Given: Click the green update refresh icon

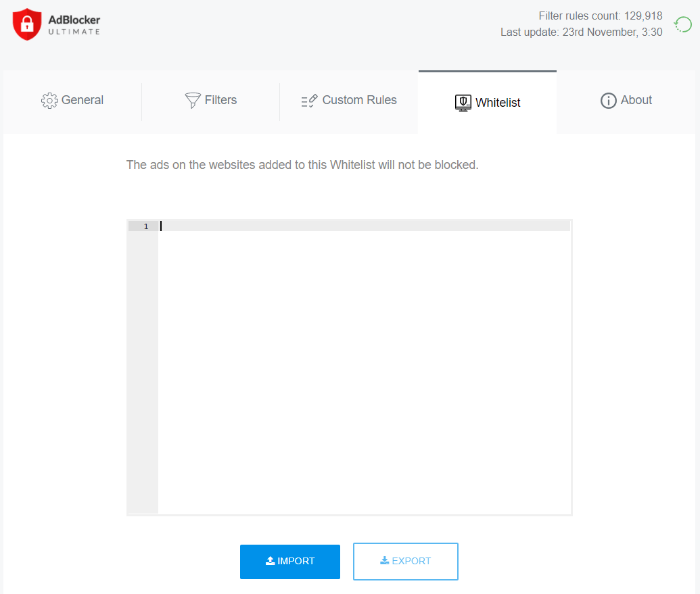Looking at the screenshot, I should tap(682, 24).
